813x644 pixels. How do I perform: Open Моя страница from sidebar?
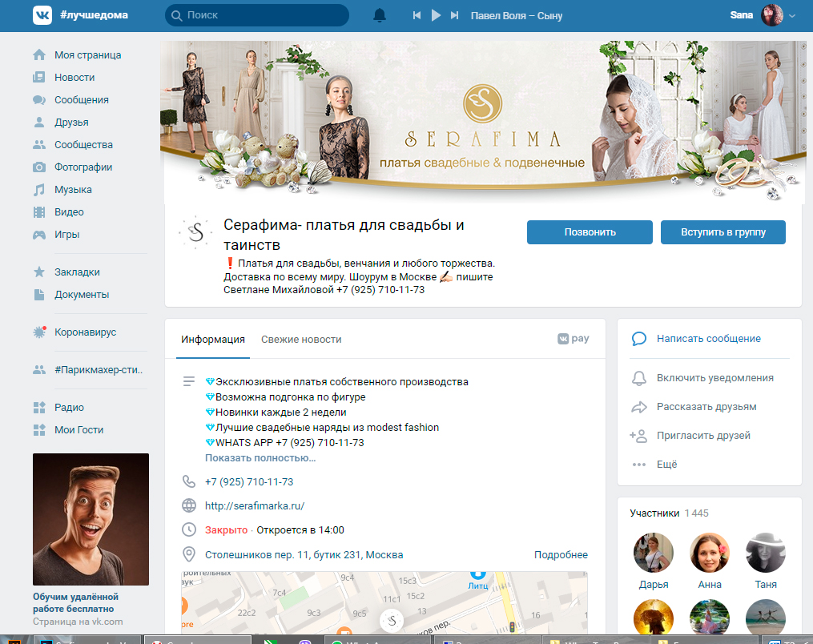point(87,55)
